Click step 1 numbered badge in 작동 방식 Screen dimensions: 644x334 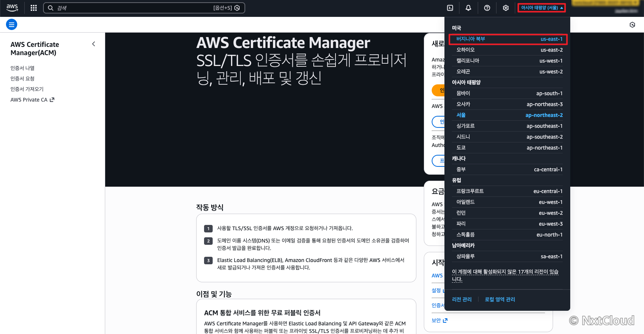click(x=208, y=229)
